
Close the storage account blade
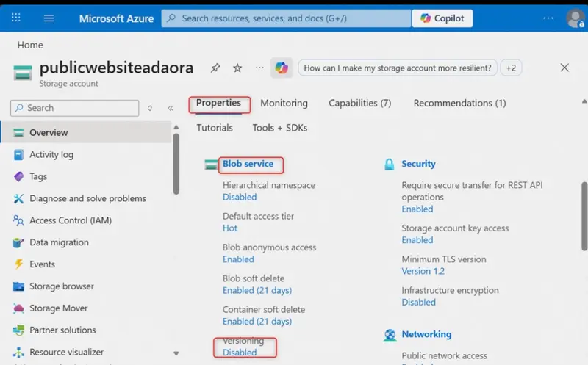564,68
